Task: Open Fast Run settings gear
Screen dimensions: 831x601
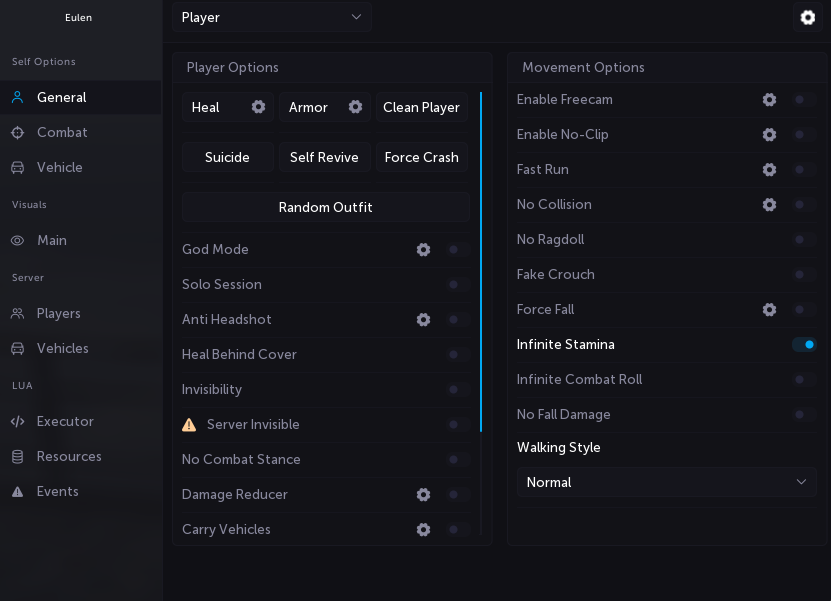Action: [769, 170]
